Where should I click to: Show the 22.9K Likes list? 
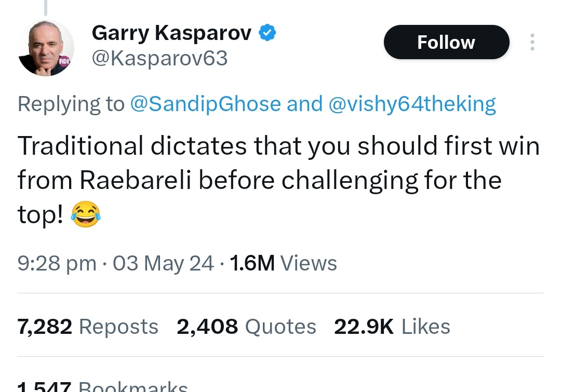392,327
